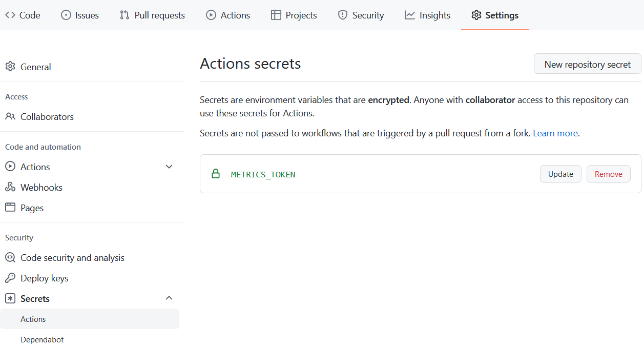
Task: Click the lock icon beside METRICS_TOKEN
Action: click(x=215, y=174)
